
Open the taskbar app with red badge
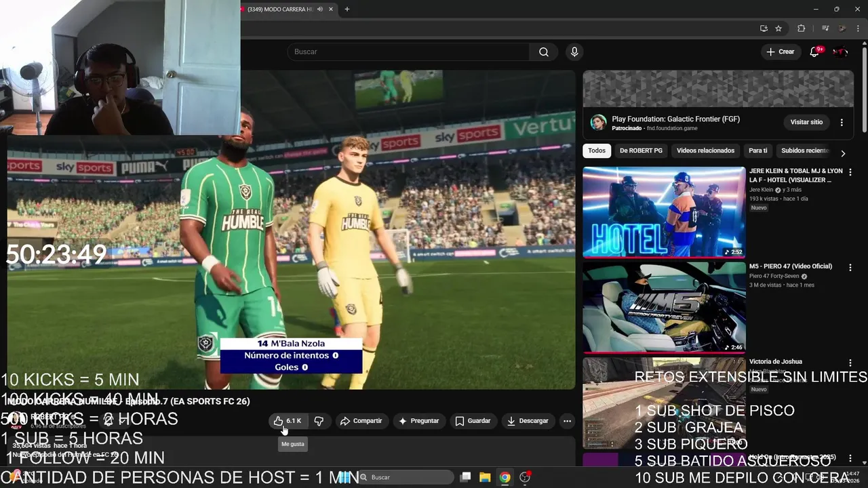(x=525, y=477)
